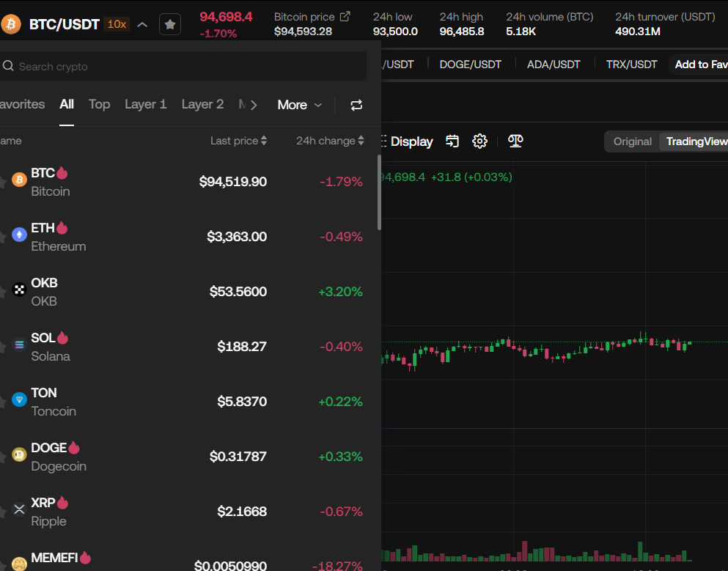Screen dimensions: 728x571
Task: Click MEMEFI -18.27% change value
Action: click(x=337, y=565)
